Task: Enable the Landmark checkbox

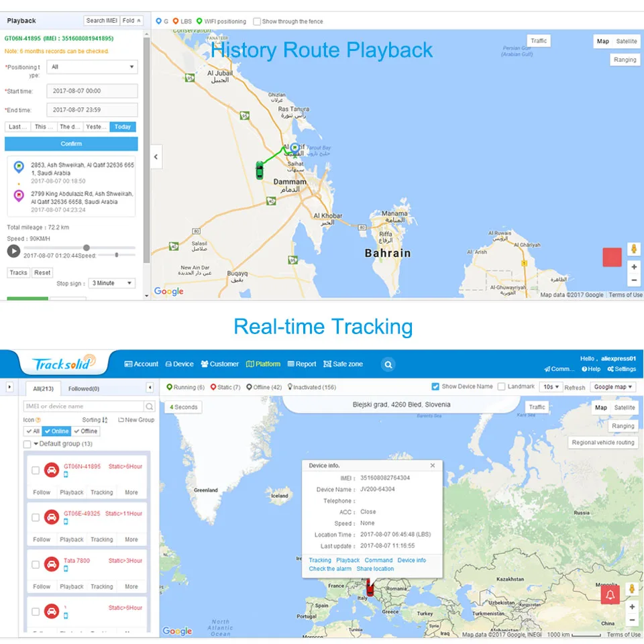Action: pos(502,386)
